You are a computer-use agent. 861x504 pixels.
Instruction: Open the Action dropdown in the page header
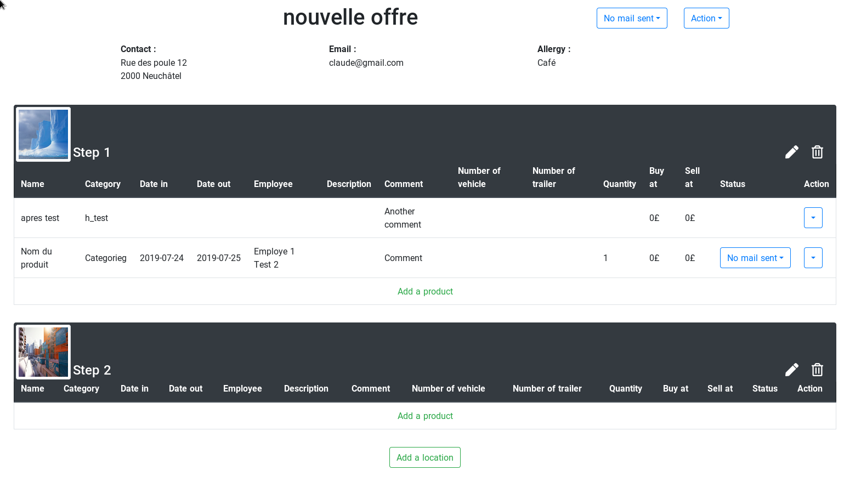[706, 18]
